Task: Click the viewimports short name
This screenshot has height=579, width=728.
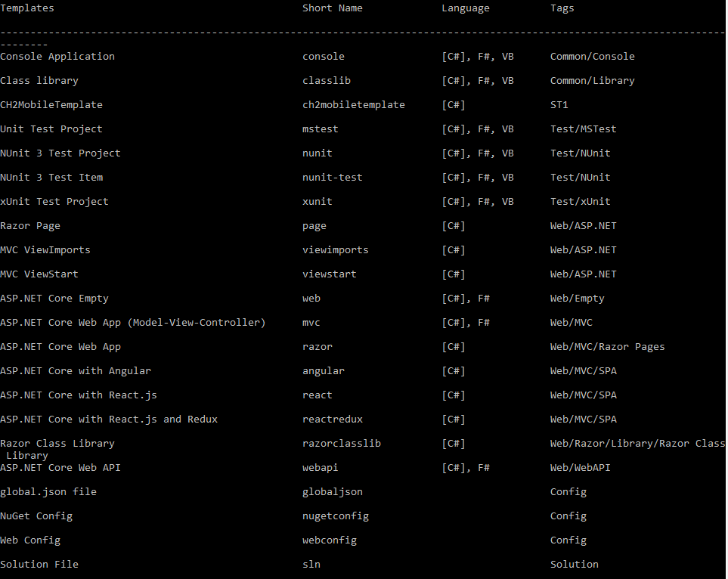Action: tap(335, 250)
